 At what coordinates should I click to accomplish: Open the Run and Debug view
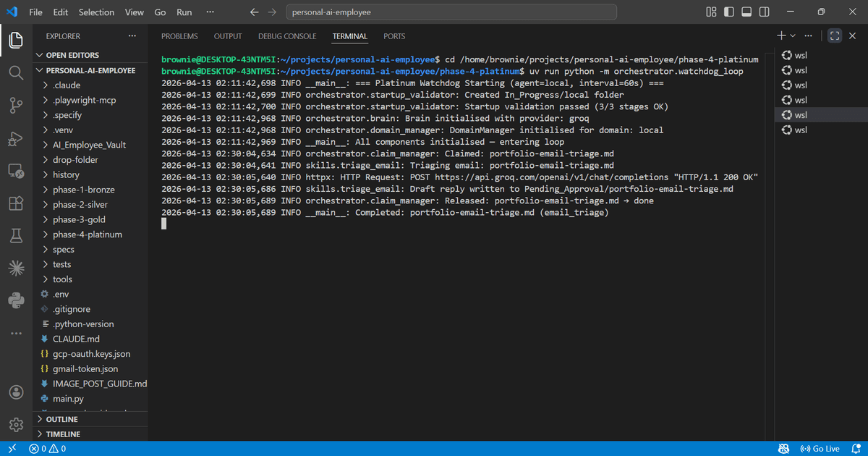(x=16, y=138)
